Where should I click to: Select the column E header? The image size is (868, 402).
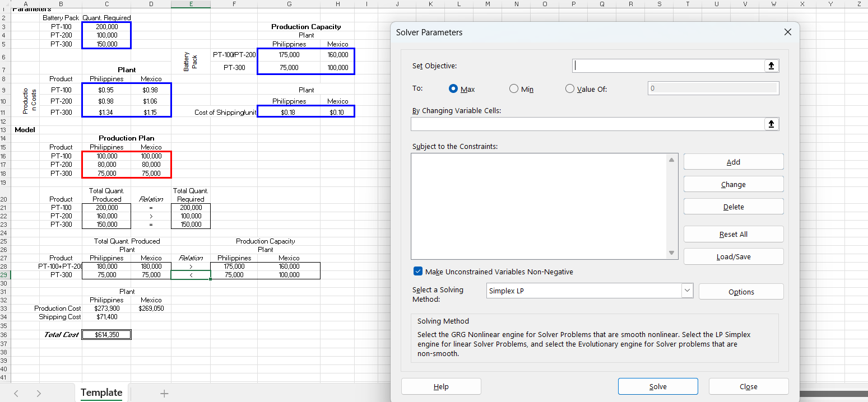[191, 4]
